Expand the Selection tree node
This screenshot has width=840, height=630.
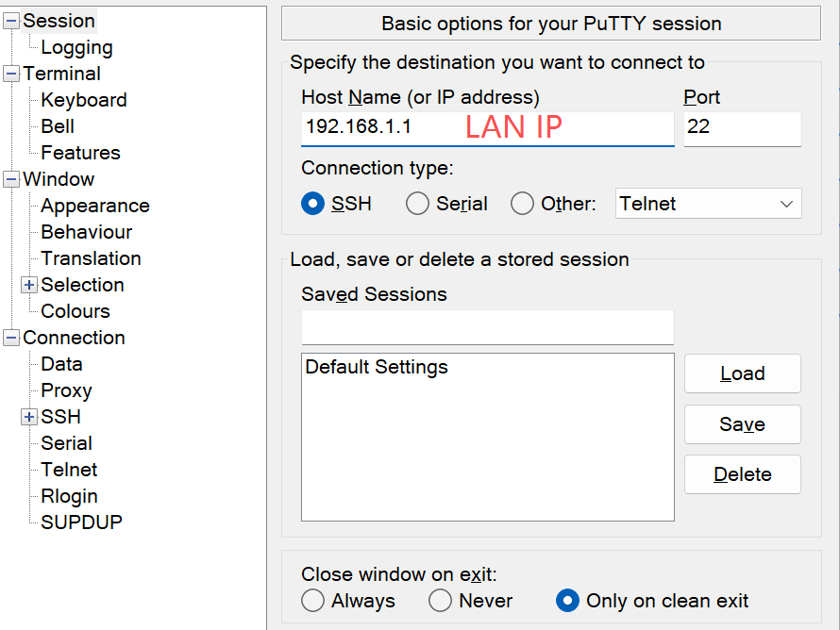(29, 285)
